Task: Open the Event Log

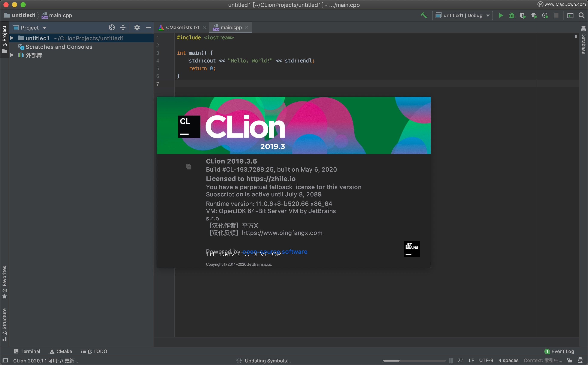Action: point(559,351)
